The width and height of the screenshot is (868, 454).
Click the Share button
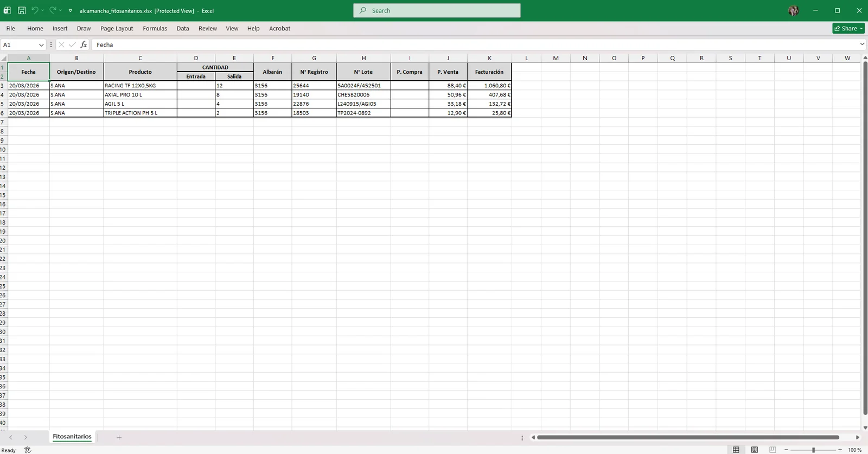coord(848,28)
